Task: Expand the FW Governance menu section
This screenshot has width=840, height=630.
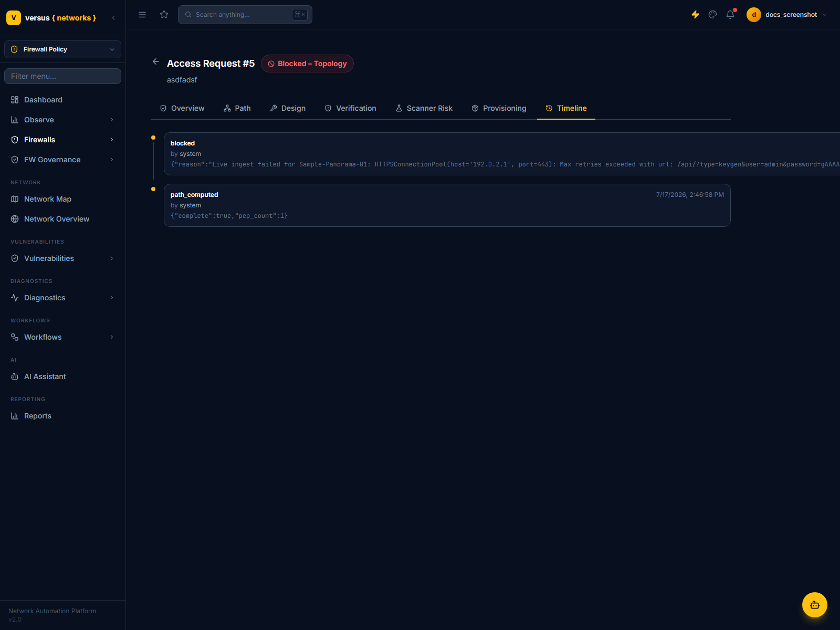Action: click(62, 160)
